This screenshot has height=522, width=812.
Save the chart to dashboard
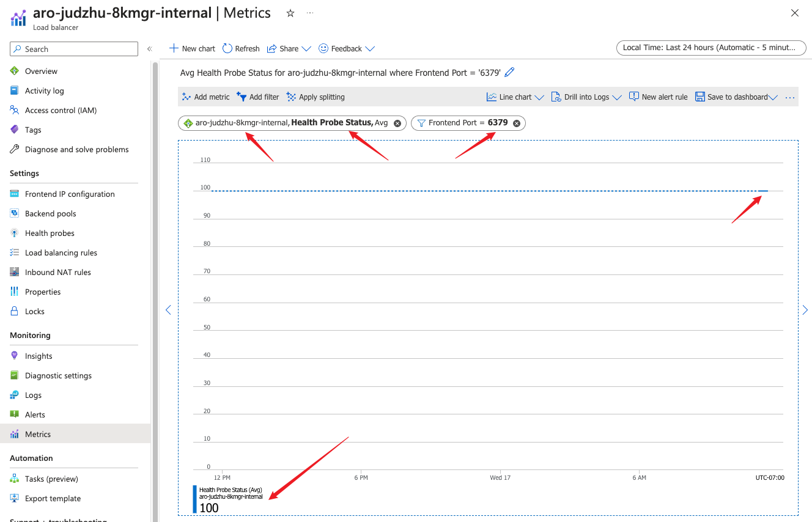tap(733, 97)
